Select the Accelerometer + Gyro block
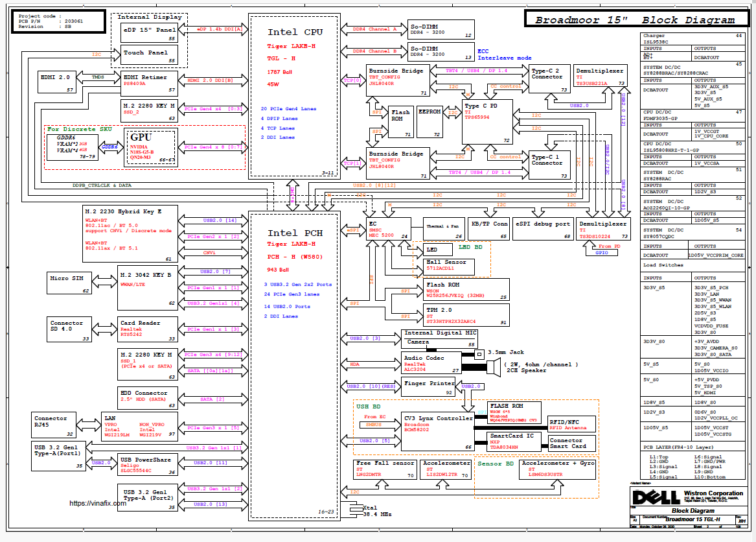756x542 pixels. coord(558,469)
